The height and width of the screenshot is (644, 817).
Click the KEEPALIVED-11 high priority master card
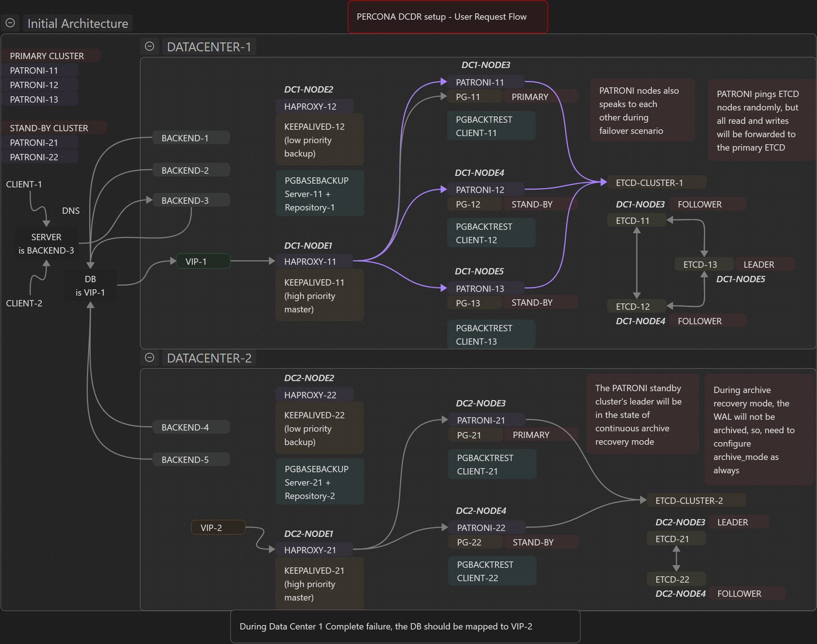point(319,296)
